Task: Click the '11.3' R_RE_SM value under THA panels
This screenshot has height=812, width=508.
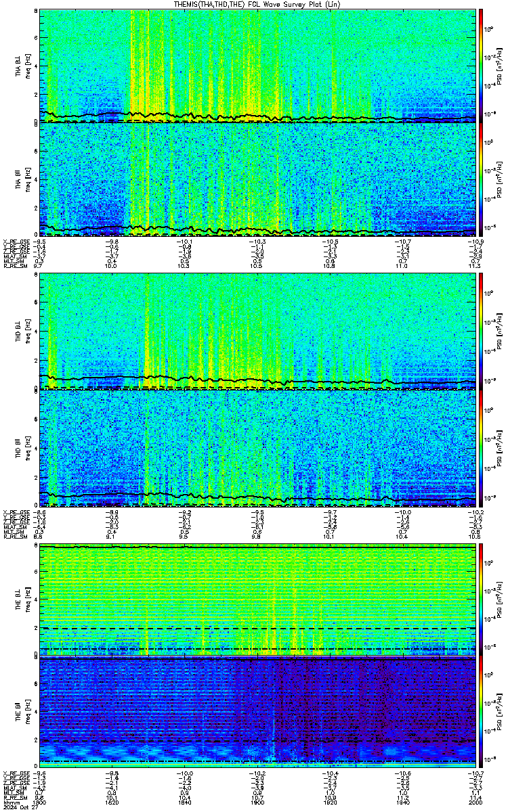Action: (476, 267)
